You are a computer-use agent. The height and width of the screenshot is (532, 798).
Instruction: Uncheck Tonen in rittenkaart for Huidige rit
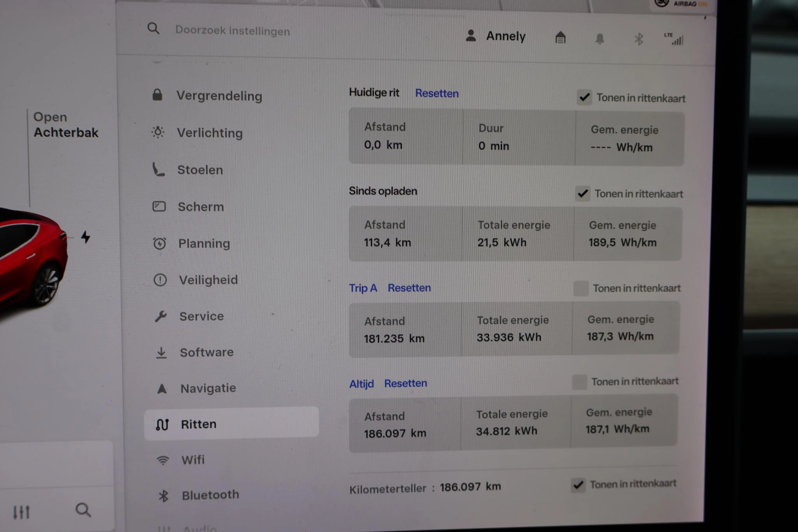[584, 98]
